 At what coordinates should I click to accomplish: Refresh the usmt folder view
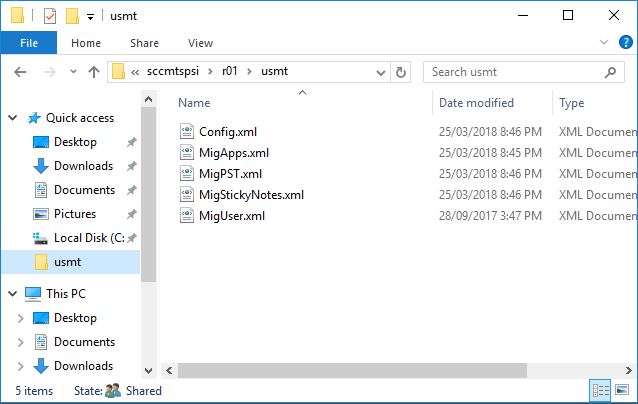pos(401,72)
